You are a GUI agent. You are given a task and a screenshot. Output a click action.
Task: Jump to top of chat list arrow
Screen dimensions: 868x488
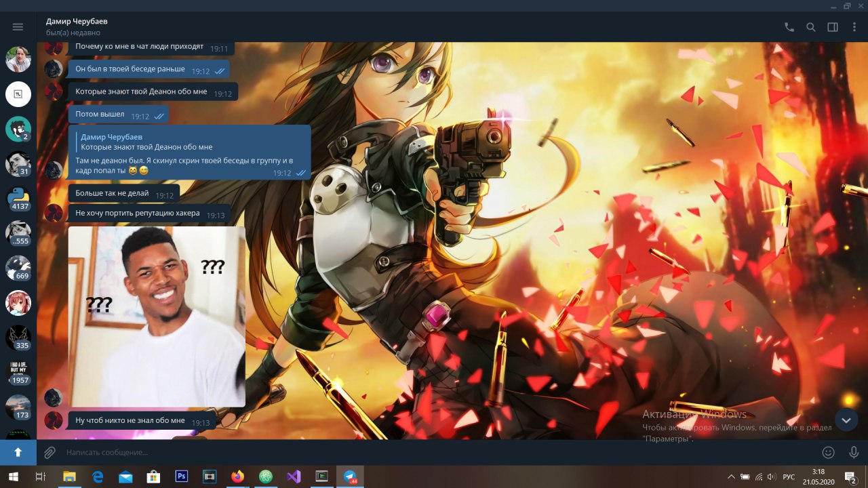(18, 452)
